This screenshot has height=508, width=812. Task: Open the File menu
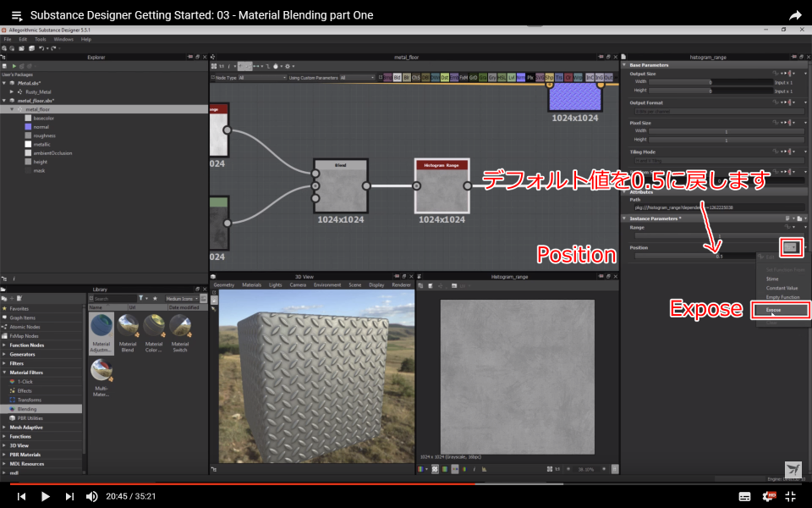(x=8, y=40)
